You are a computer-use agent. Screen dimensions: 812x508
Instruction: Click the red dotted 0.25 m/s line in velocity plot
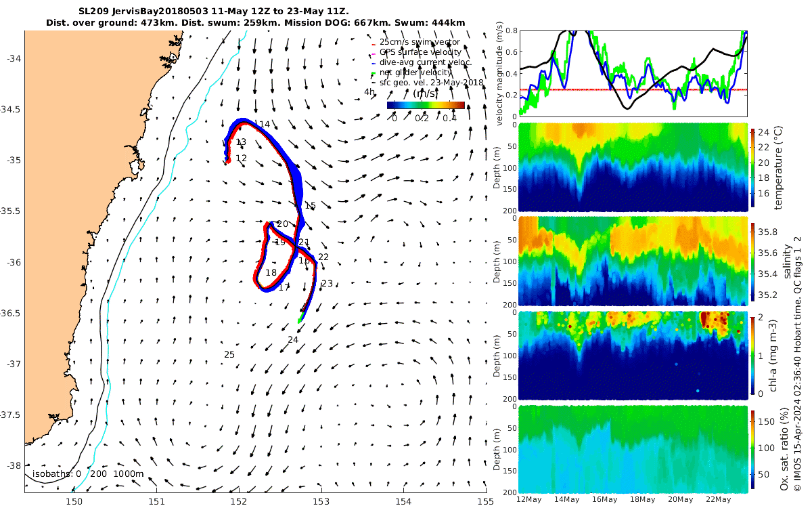pos(633,89)
